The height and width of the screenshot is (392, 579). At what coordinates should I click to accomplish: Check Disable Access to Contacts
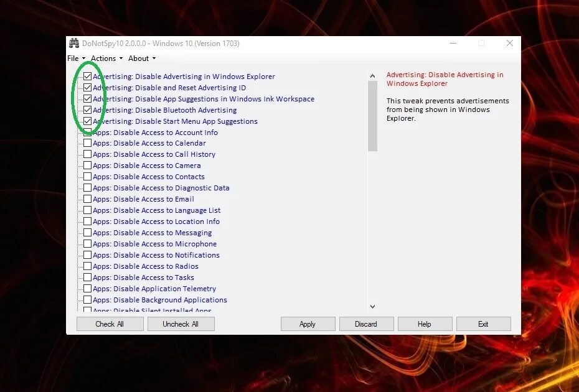[x=88, y=177]
